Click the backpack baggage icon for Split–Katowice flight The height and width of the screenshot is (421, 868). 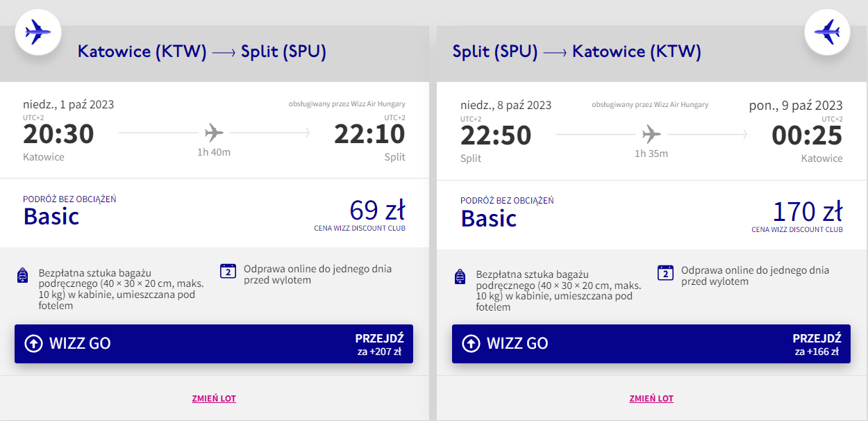pyautogui.click(x=460, y=277)
